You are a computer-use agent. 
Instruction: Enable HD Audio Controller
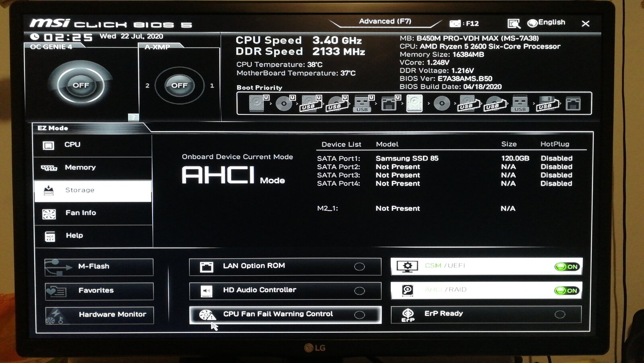point(285,290)
